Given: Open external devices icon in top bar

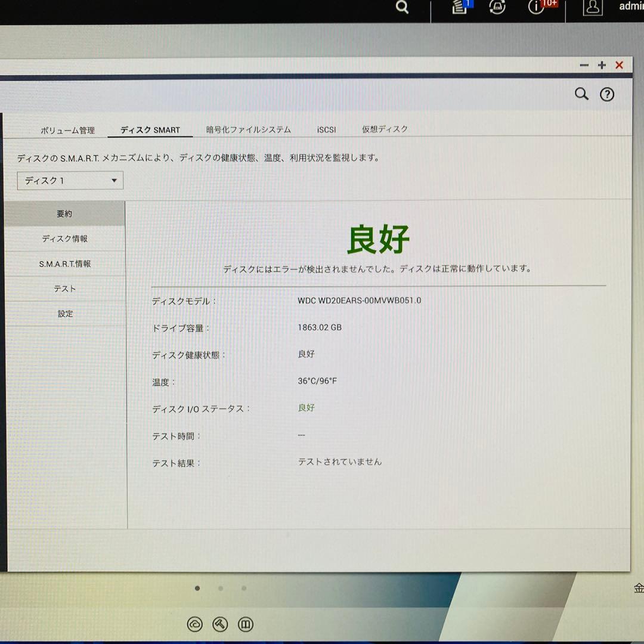Looking at the screenshot, I should pos(497,6).
